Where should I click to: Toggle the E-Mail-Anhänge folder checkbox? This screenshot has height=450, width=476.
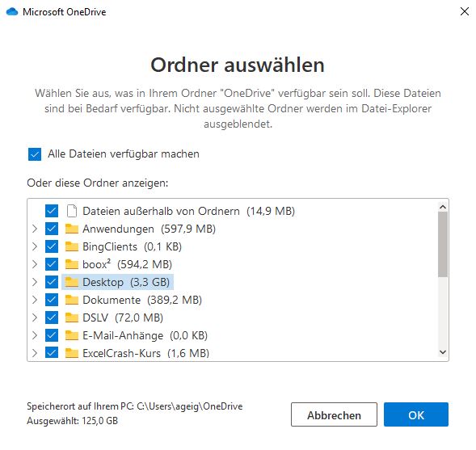click(x=52, y=335)
